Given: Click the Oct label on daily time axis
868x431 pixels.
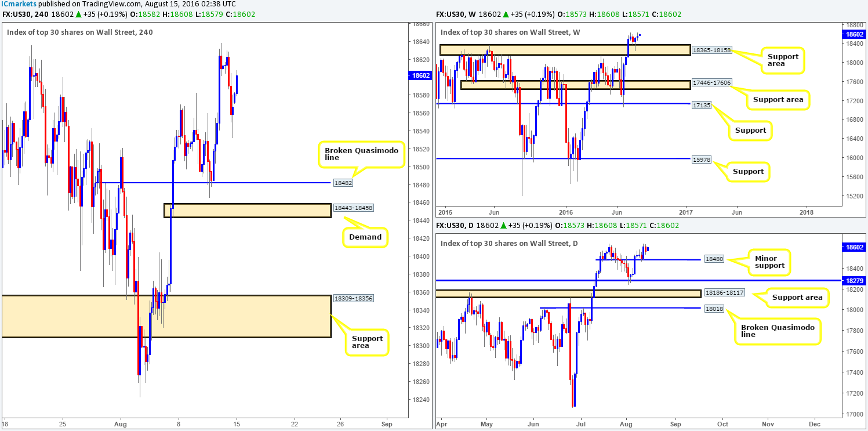Looking at the screenshot, I should click(721, 424).
